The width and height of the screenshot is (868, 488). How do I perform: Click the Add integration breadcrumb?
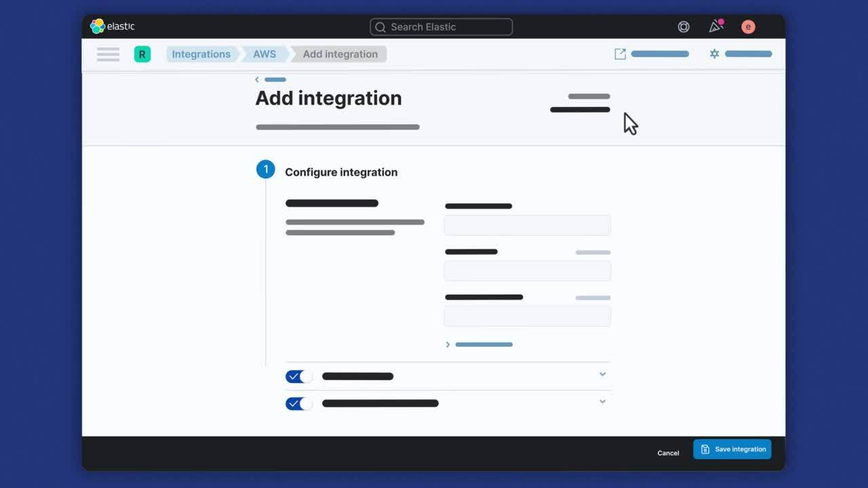coord(340,54)
